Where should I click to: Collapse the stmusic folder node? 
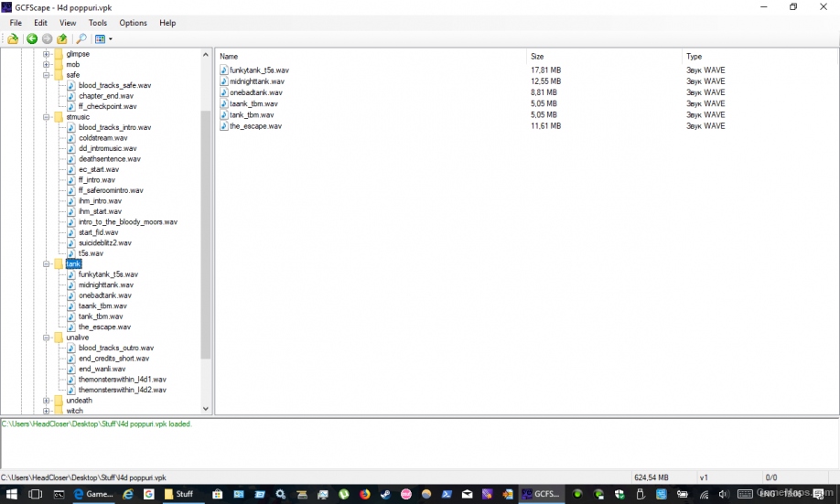[x=46, y=117]
